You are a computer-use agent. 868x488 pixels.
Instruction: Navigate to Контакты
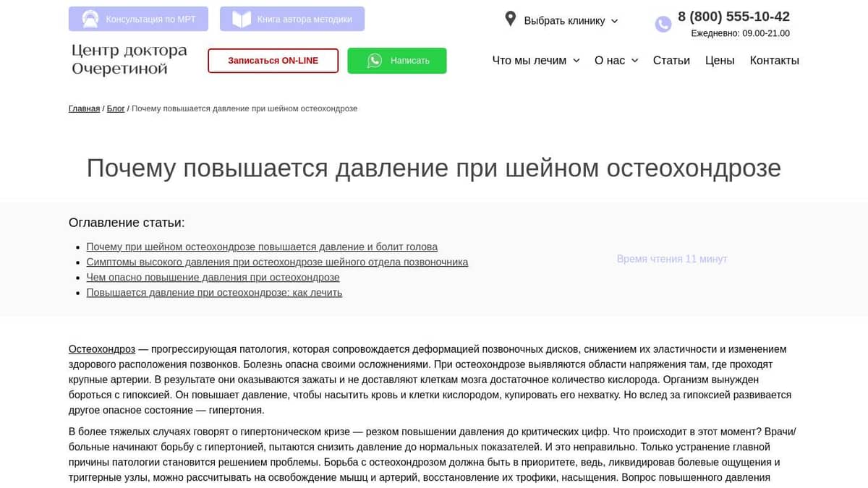coord(774,61)
